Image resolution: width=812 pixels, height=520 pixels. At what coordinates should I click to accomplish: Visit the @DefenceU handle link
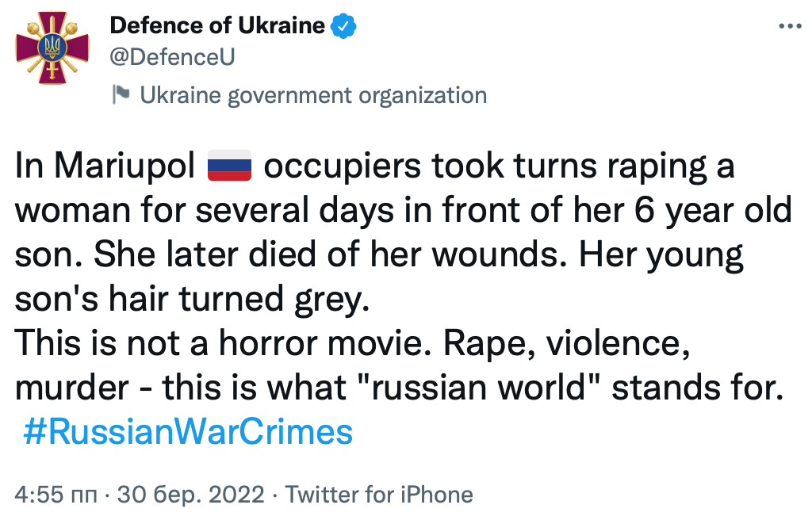click(171, 57)
